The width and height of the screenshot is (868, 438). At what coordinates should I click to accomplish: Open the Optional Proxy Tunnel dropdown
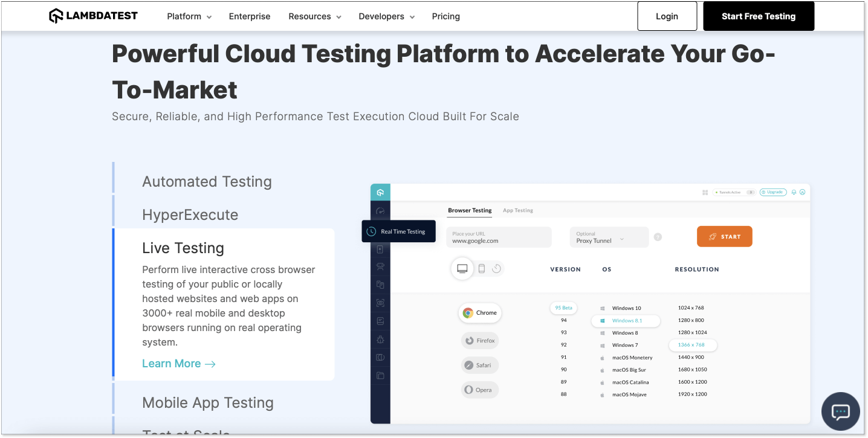coord(609,237)
